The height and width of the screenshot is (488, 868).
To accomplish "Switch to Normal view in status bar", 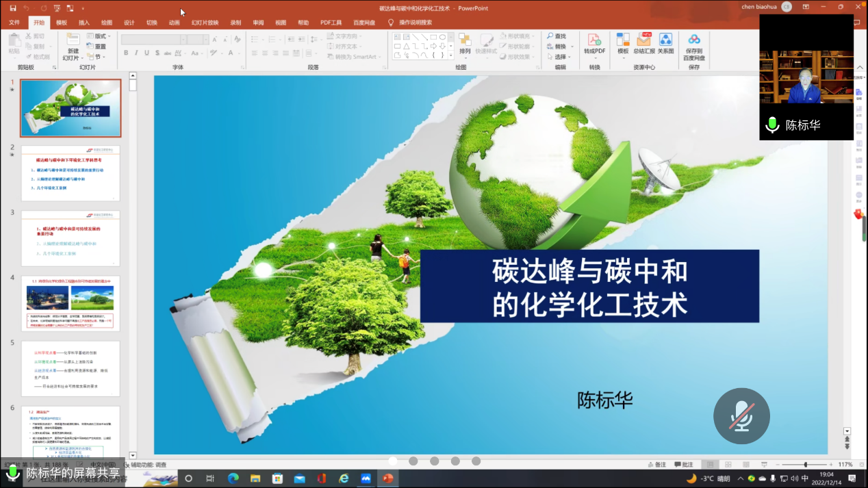I will point(711,465).
